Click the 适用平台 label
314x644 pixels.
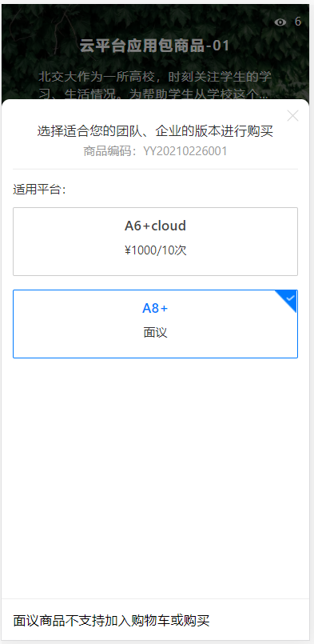(x=39, y=190)
